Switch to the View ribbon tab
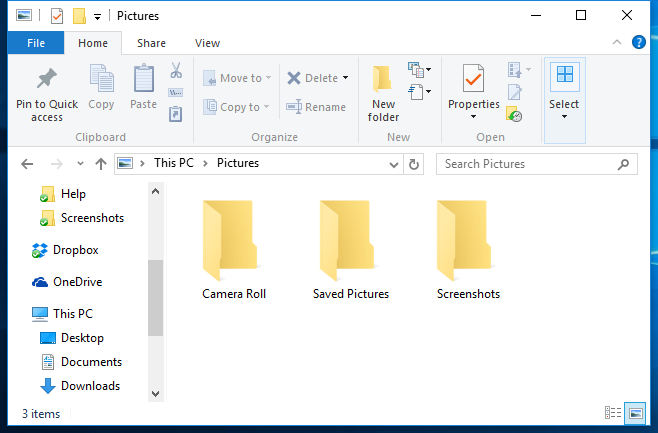The height and width of the screenshot is (433, 658). click(x=208, y=43)
